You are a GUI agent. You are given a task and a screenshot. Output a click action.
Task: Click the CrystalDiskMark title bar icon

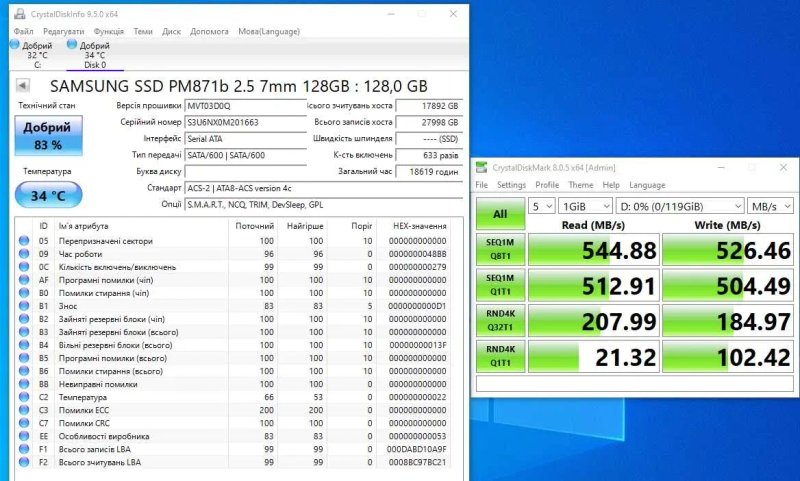[x=481, y=167]
